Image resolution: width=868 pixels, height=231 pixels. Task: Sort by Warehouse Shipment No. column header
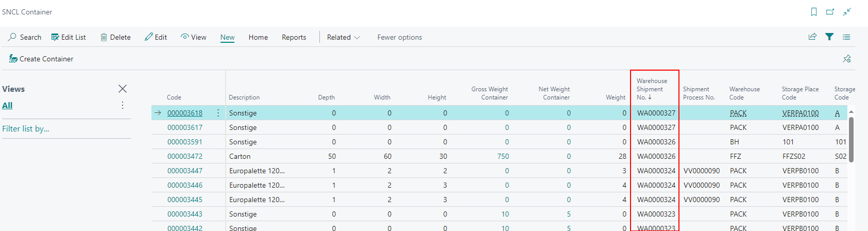click(x=651, y=89)
